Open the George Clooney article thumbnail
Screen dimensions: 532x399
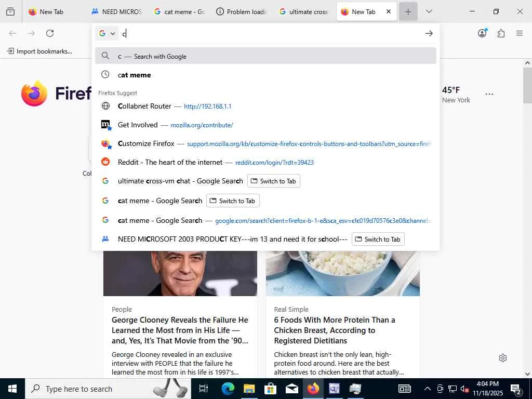pos(180,273)
